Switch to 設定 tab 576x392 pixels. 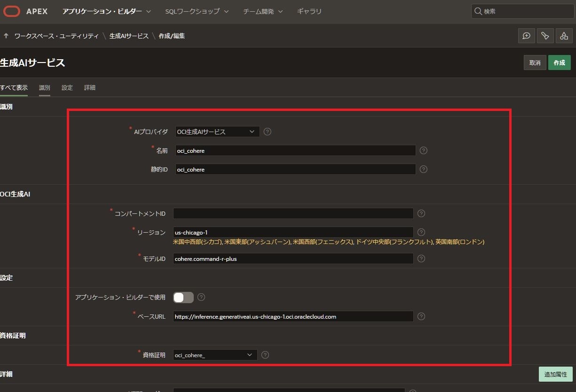67,88
